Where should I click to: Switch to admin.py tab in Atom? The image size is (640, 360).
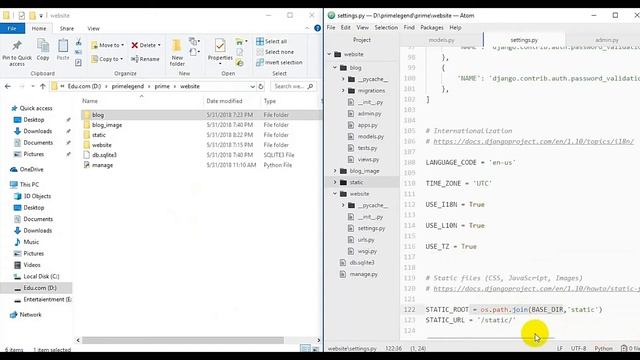pos(607,40)
